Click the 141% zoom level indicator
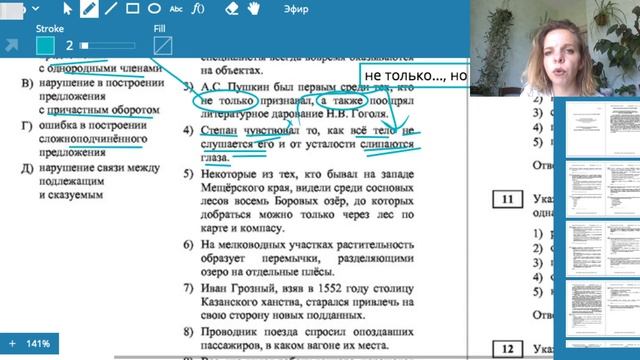 (38, 344)
